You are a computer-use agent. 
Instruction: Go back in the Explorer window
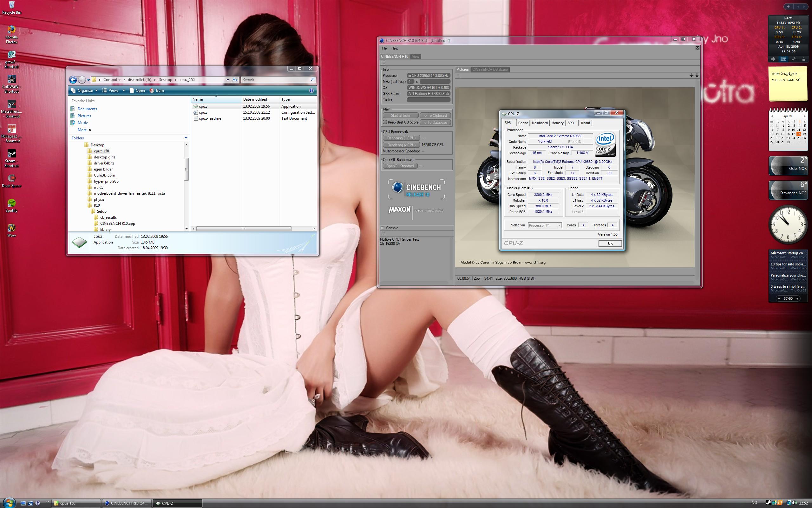73,80
